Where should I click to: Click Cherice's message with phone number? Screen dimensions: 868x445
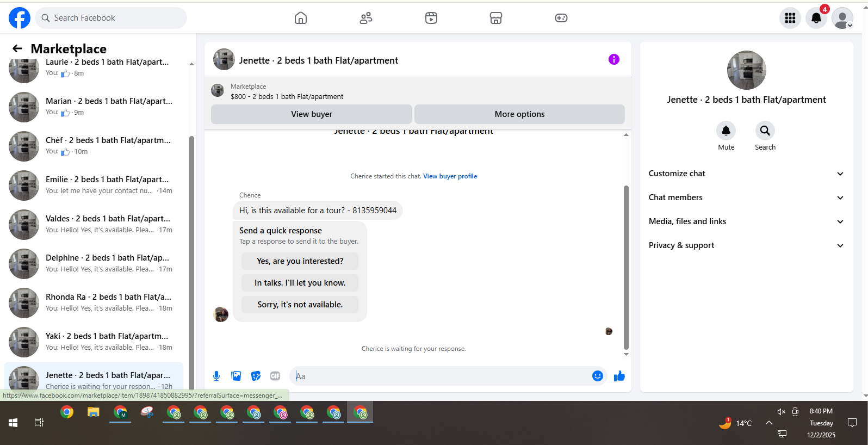click(318, 211)
